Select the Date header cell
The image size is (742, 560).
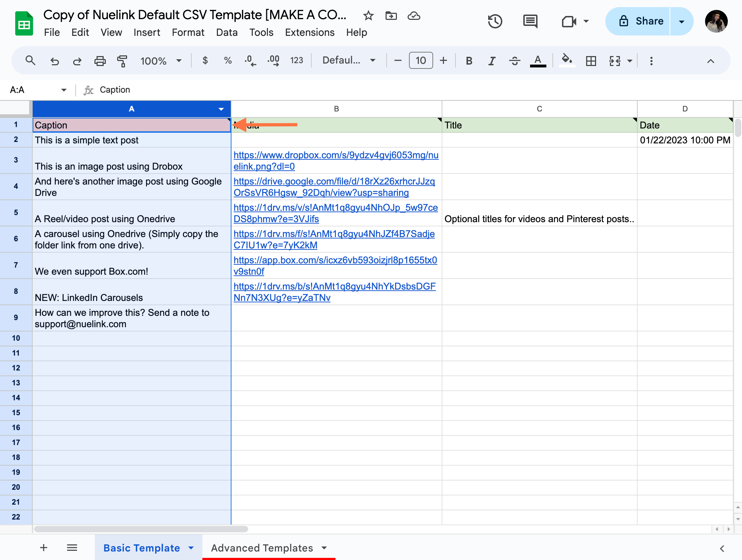point(685,125)
